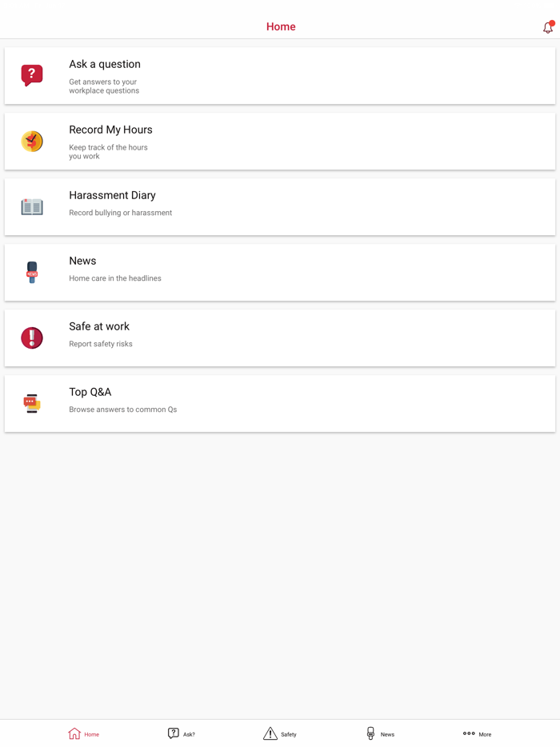This screenshot has width=560, height=747.
Task: Click the Record My Hours bird icon
Action: tap(31, 140)
